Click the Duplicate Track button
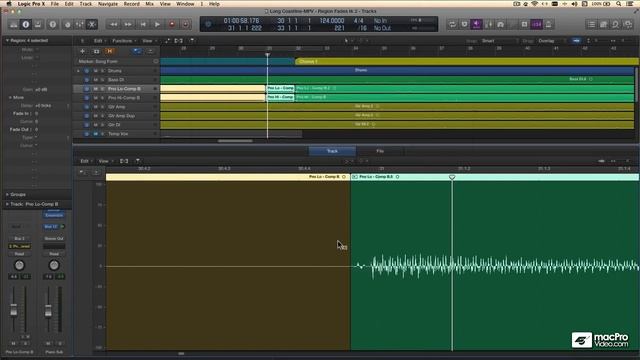 [96, 51]
